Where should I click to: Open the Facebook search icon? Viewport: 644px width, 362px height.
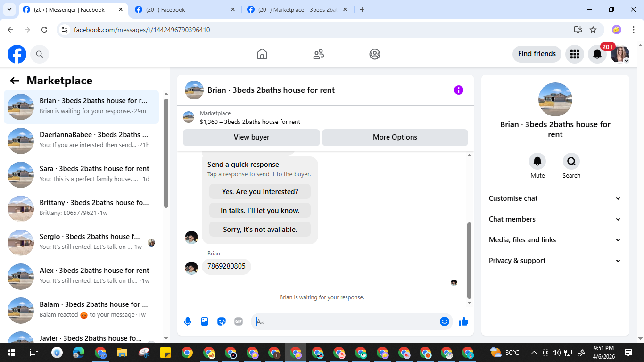click(40, 54)
